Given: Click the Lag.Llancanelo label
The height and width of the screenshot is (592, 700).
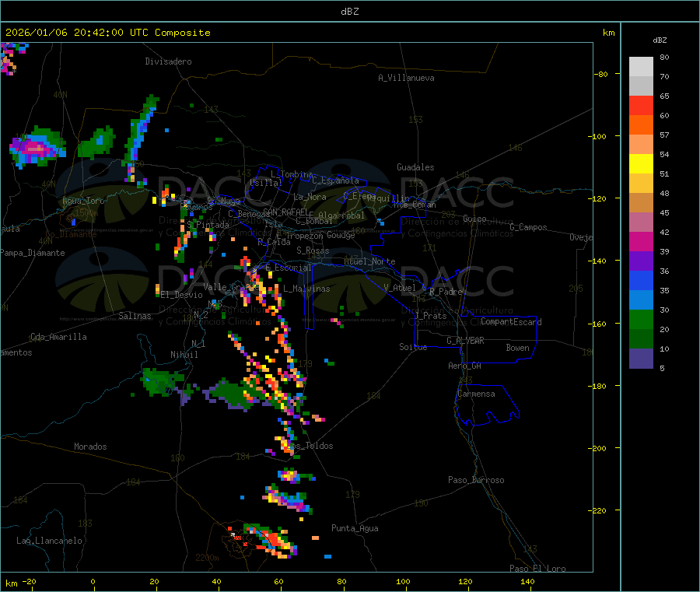Looking at the screenshot, I should click(49, 541).
